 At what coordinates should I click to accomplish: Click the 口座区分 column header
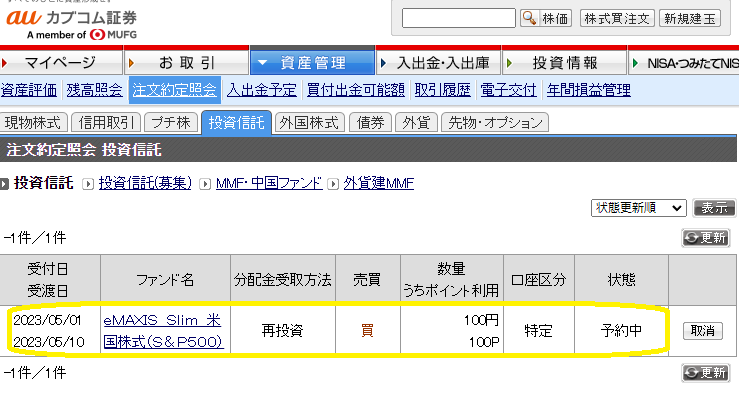538,280
